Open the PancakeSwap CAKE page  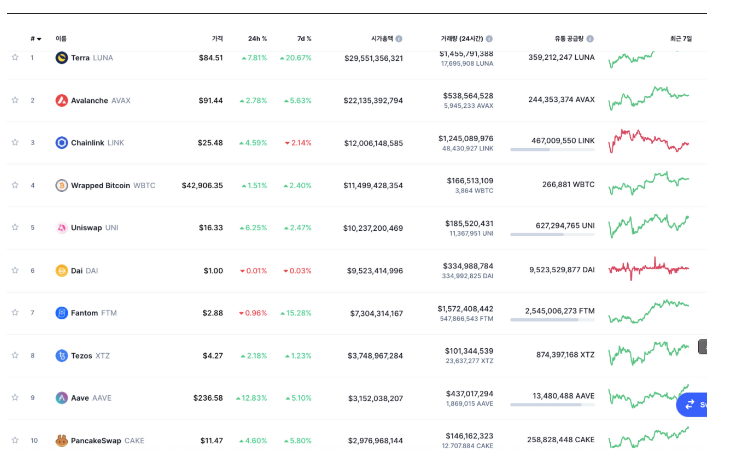[x=108, y=440]
